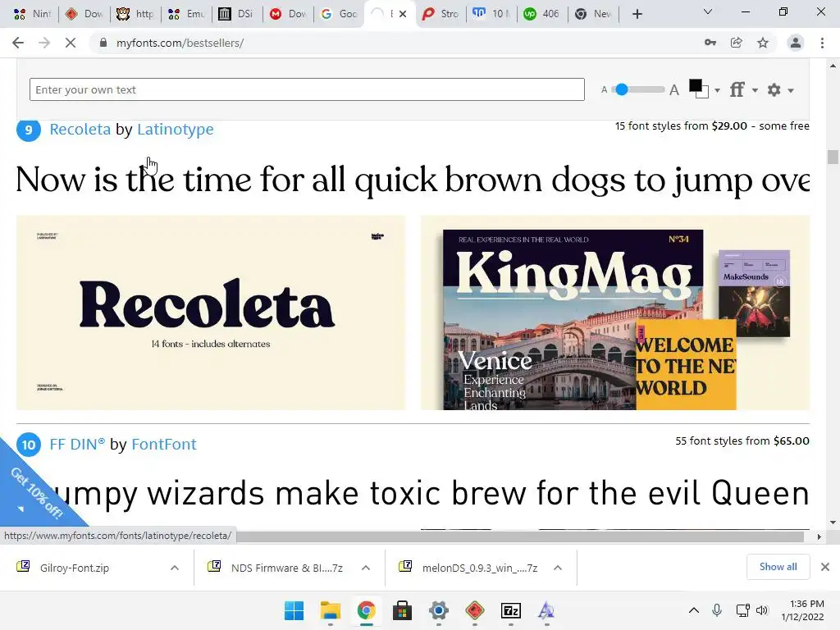Screen dimensions: 840x630
Task: Open the preview settings gear
Action: (x=774, y=89)
